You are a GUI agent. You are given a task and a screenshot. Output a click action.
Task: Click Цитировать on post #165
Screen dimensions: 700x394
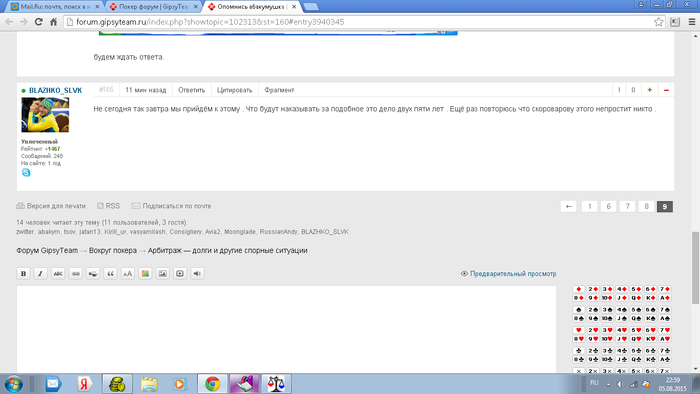click(234, 90)
